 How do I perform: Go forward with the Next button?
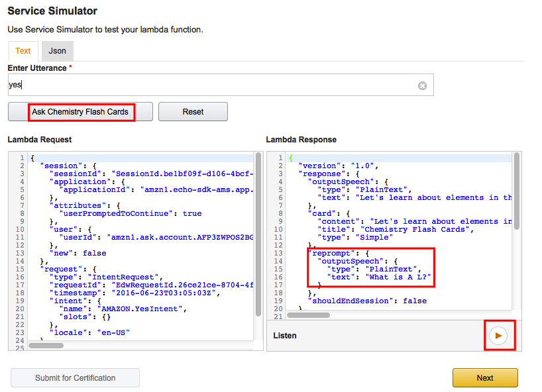coord(484,377)
